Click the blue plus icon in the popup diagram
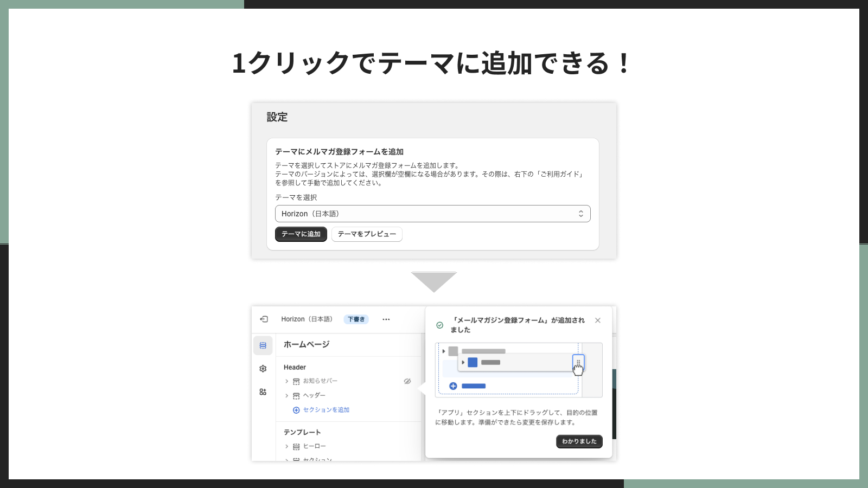The width and height of the screenshot is (868, 488). pos(453,386)
